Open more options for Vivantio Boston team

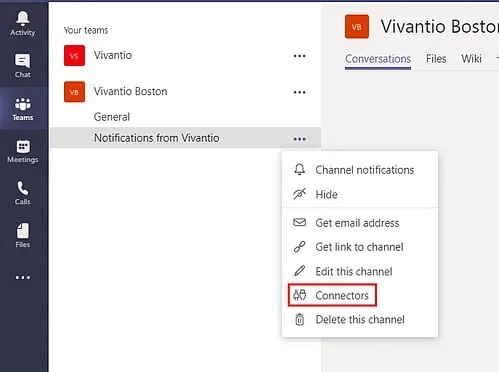pos(299,92)
